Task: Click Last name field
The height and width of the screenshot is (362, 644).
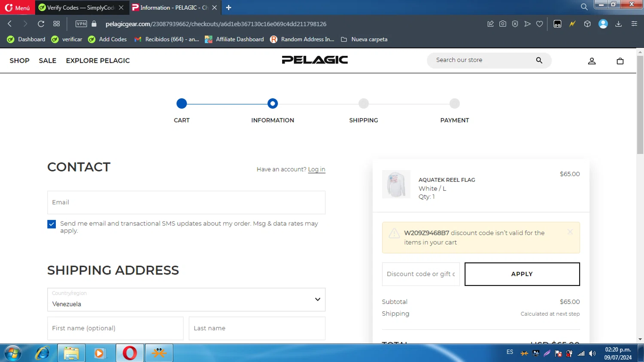Action: (x=257, y=328)
